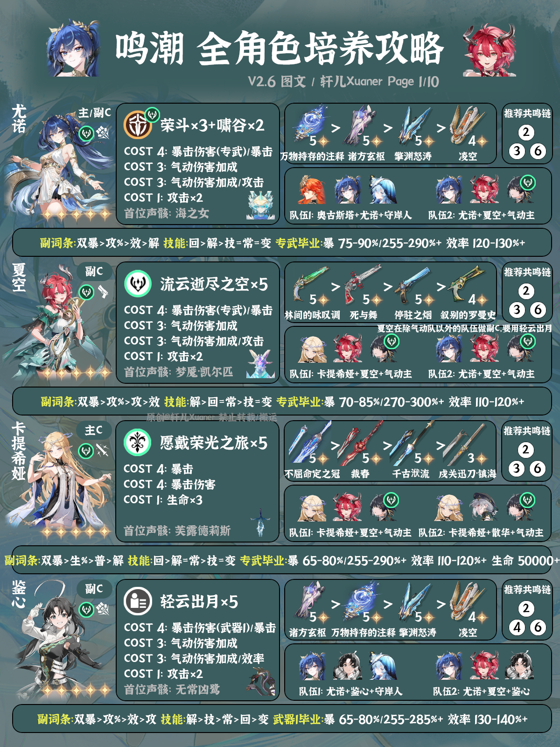The width and height of the screenshot is (560, 747).
Task: Click the 愿戴荣光之旅 fleur-de-lis set icon
Action: pyautogui.click(x=137, y=443)
